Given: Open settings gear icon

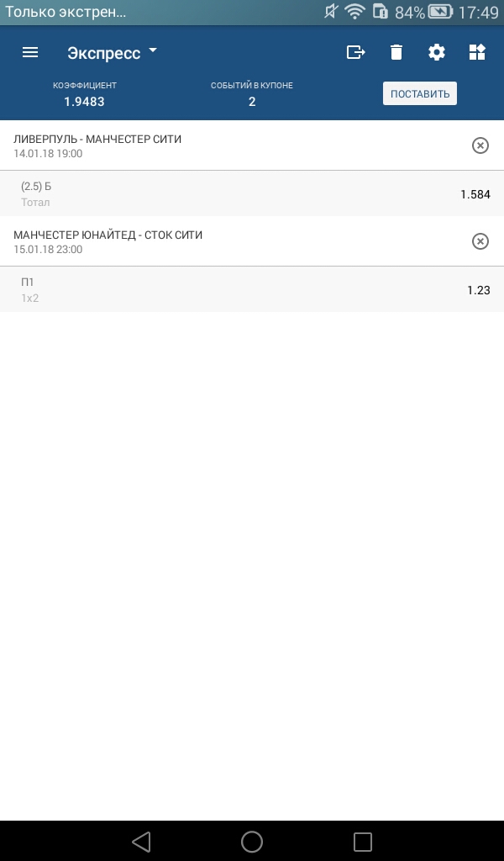Looking at the screenshot, I should (x=437, y=52).
